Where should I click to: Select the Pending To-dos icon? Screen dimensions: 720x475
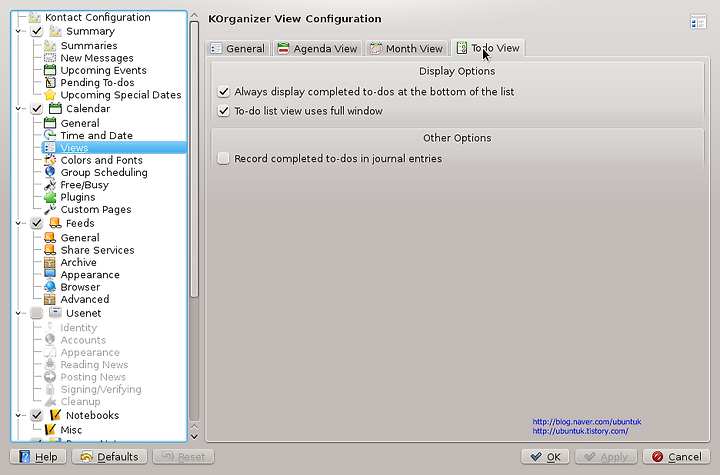(x=50, y=83)
